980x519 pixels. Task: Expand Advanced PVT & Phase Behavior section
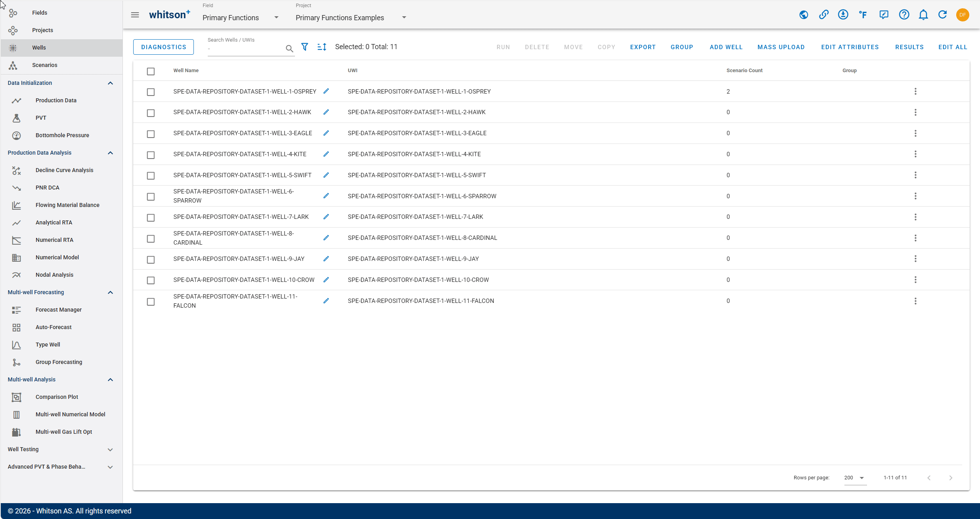point(110,467)
